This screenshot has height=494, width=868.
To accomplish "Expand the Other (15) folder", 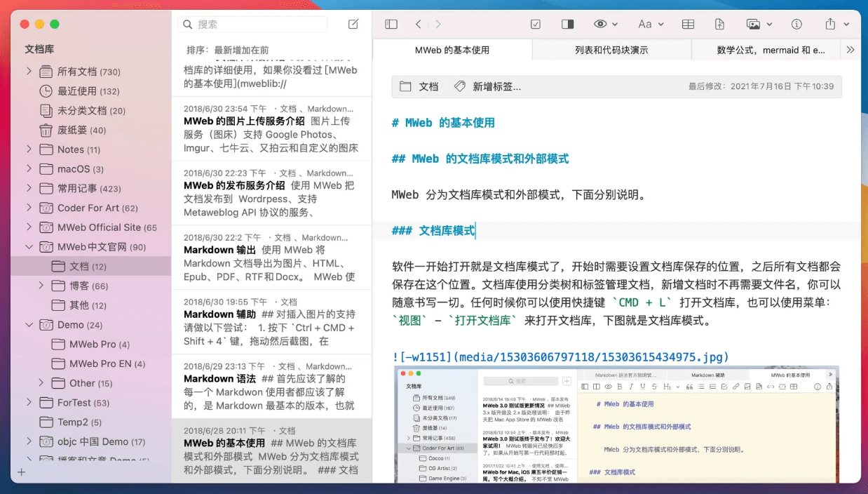I will tap(41, 383).
